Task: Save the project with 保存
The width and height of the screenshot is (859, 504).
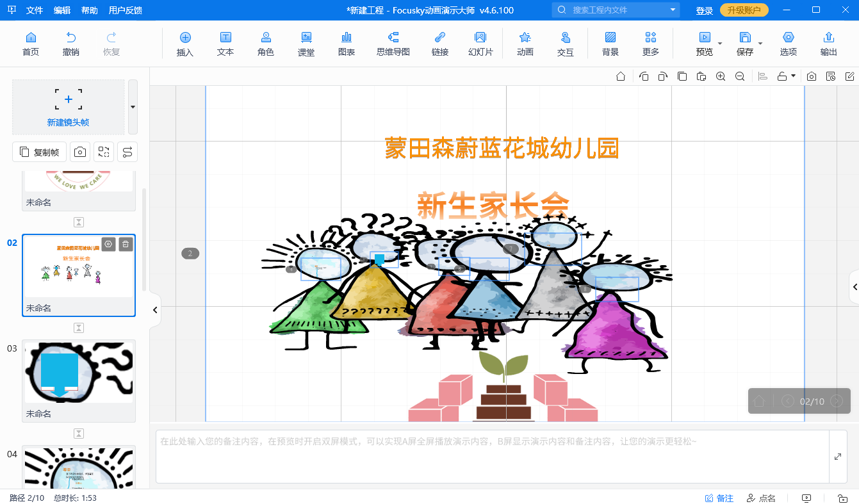Action: tap(745, 44)
